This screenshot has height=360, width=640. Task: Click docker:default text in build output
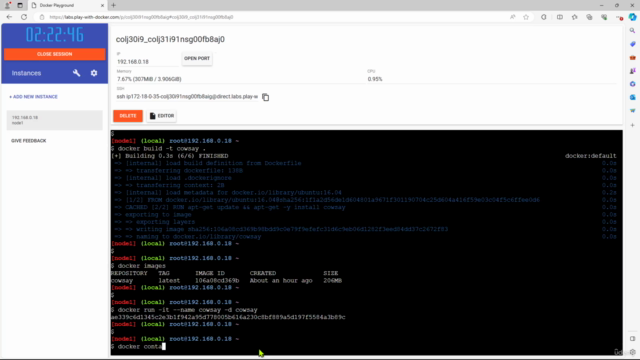tap(591, 156)
